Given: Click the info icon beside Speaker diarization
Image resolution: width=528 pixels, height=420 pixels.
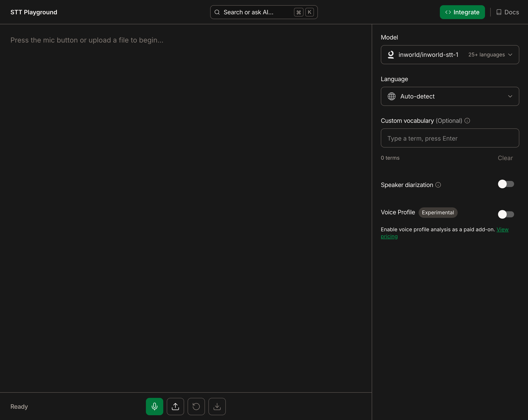Looking at the screenshot, I should [438, 185].
